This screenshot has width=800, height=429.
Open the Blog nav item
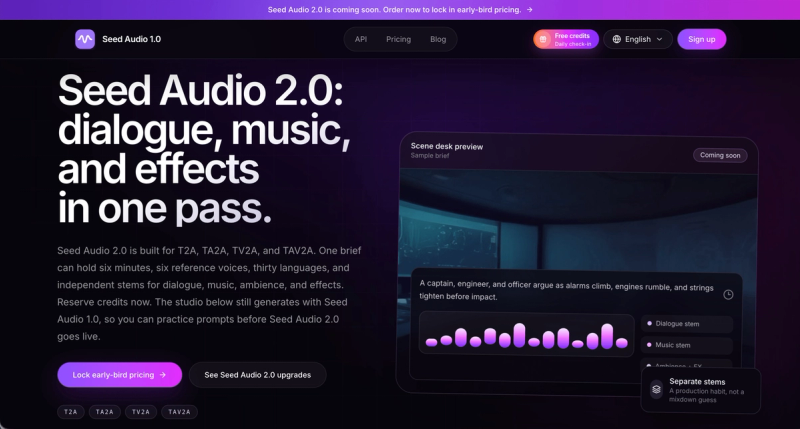click(438, 39)
